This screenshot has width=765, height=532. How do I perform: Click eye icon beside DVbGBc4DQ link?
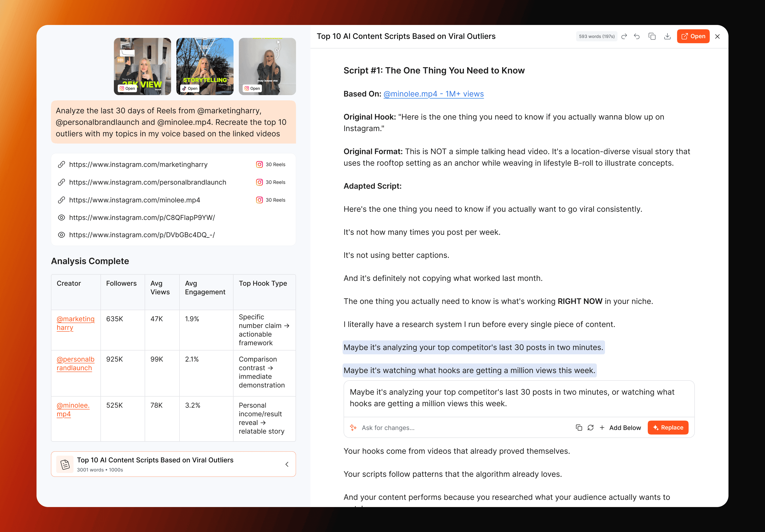tap(61, 235)
